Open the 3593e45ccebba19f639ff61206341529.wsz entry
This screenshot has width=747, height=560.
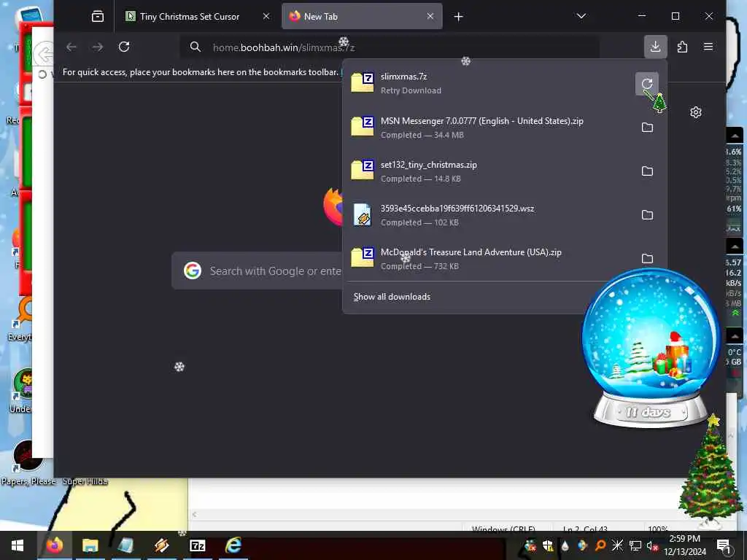(488, 215)
